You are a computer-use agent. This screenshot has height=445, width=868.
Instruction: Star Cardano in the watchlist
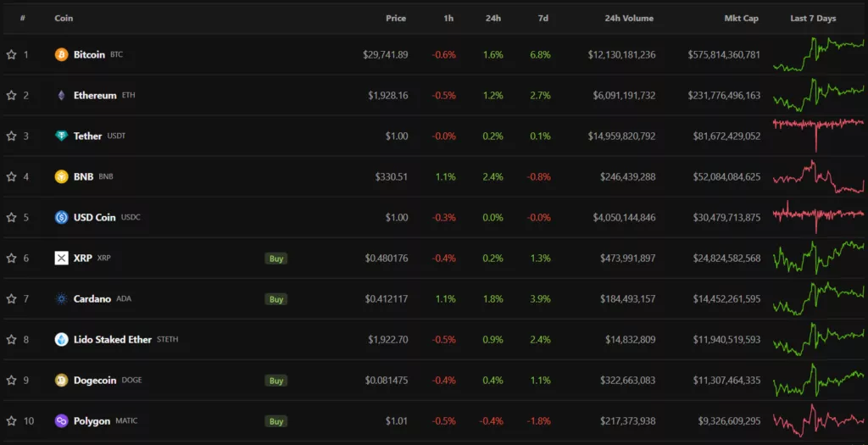(x=11, y=299)
